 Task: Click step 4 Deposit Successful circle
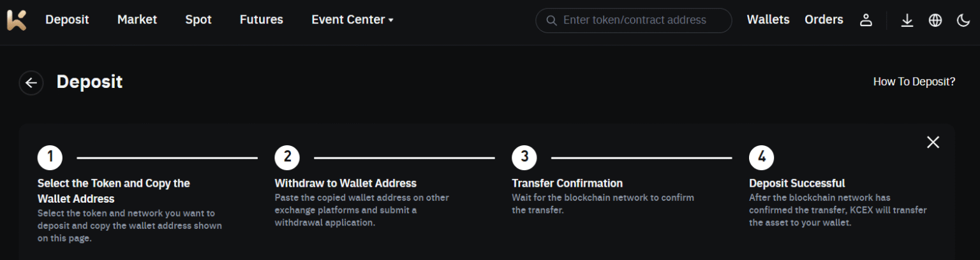pos(761,157)
